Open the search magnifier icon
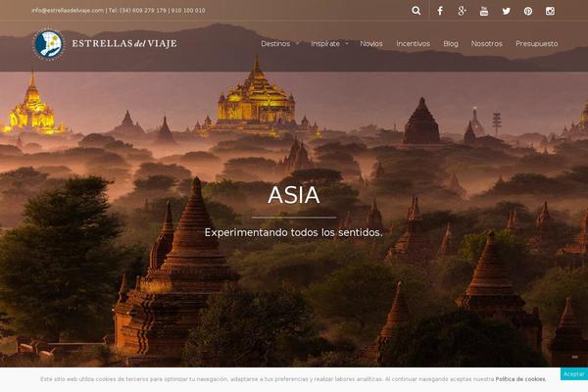Viewport: 588px width, 392px height. (x=416, y=11)
